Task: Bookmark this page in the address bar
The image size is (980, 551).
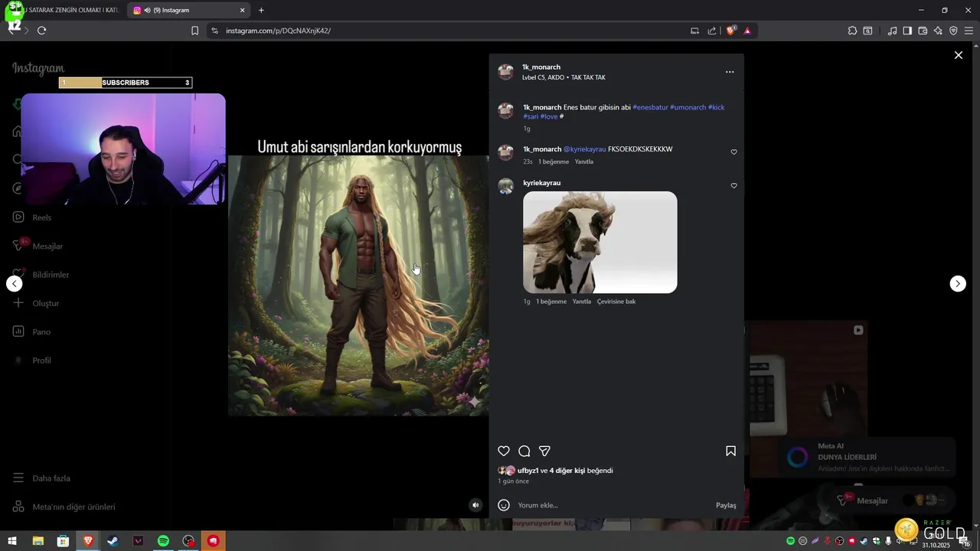Action: (x=194, y=31)
